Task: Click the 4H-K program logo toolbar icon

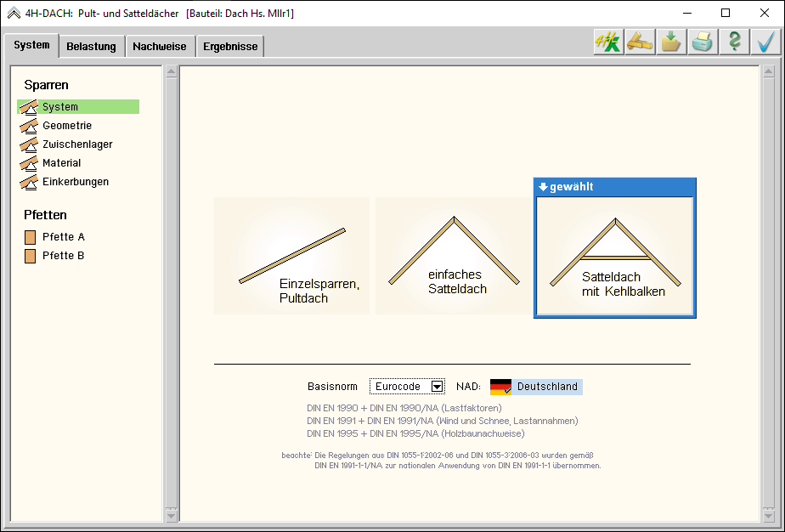Action: (607, 42)
